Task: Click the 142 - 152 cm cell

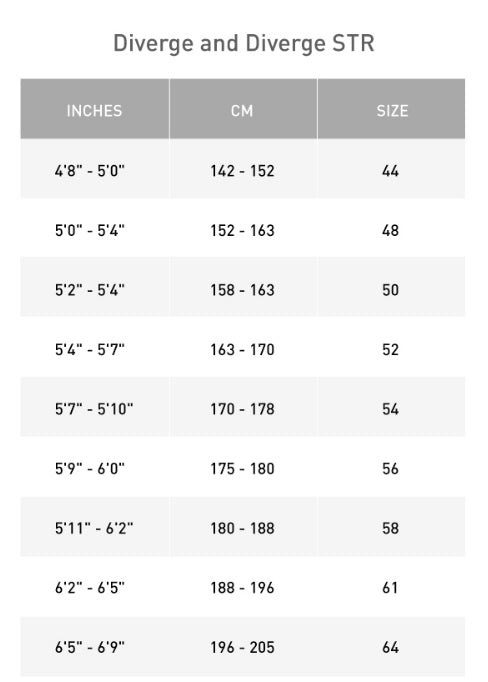Action: tap(243, 169)
